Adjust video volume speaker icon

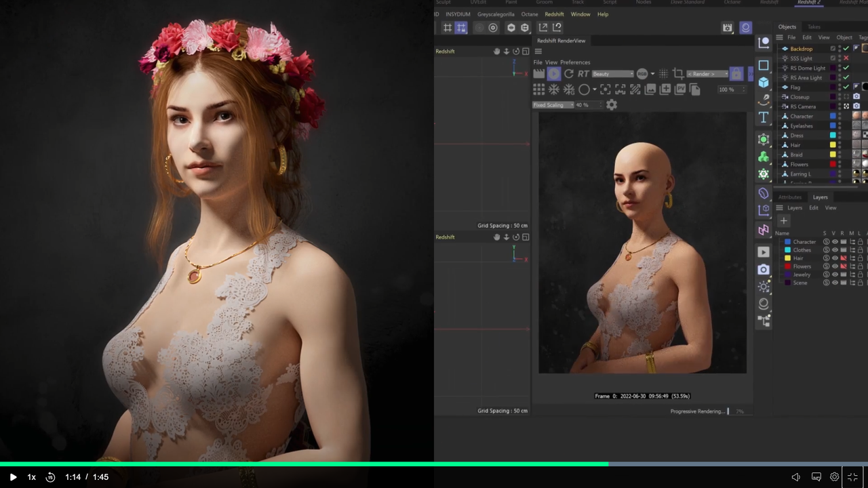click(x=796, y=477)
